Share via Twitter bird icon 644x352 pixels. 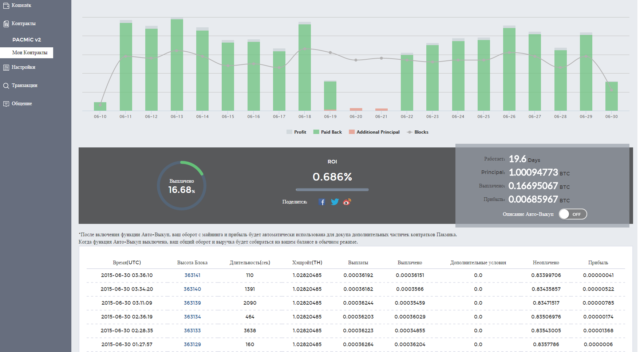pos(335,202)
